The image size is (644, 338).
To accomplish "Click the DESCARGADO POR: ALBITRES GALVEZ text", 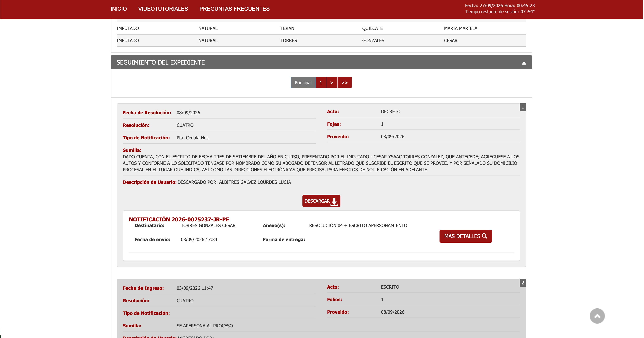I will 234,182.
